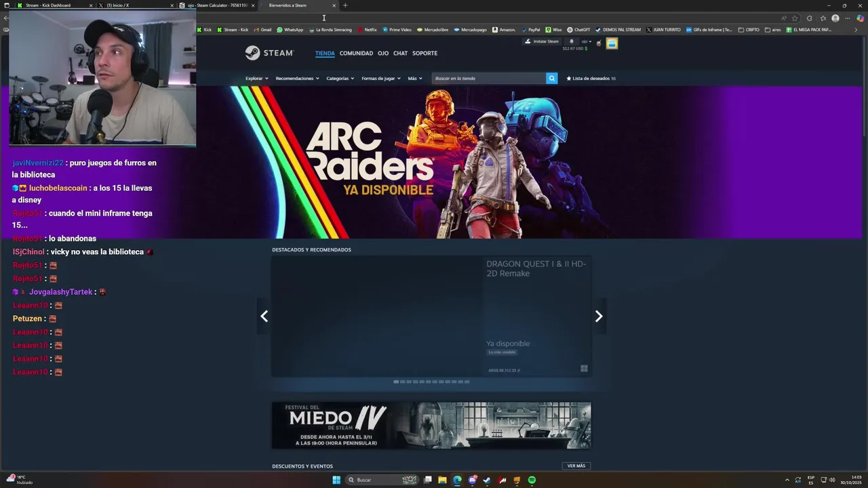Click the Windows Start button
This screenshot has height=488, width=868.
[336, 480]
